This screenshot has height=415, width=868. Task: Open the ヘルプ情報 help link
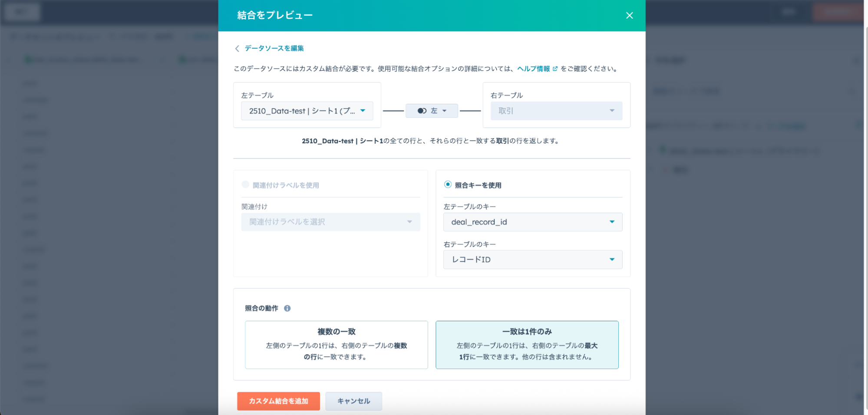pyautogui.click(x=533, y=69)
